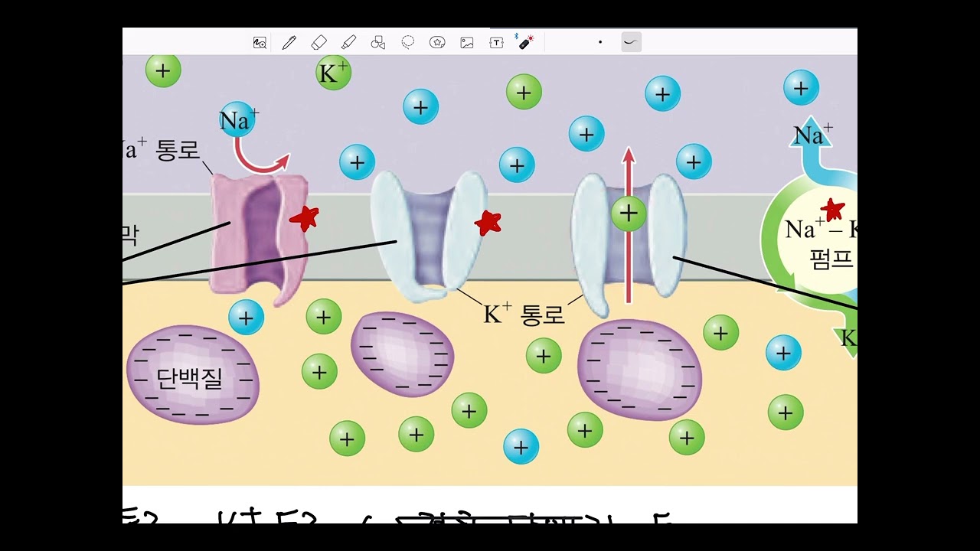980x551 pixels.
Task: Click the Na+ blue ion label
Action: pos(239,120)
